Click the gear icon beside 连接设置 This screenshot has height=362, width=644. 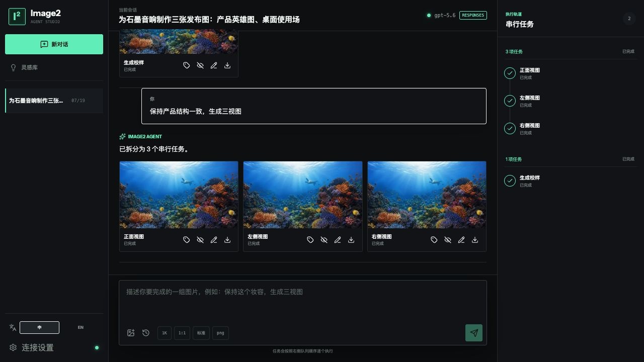click(x=13, y=347)
